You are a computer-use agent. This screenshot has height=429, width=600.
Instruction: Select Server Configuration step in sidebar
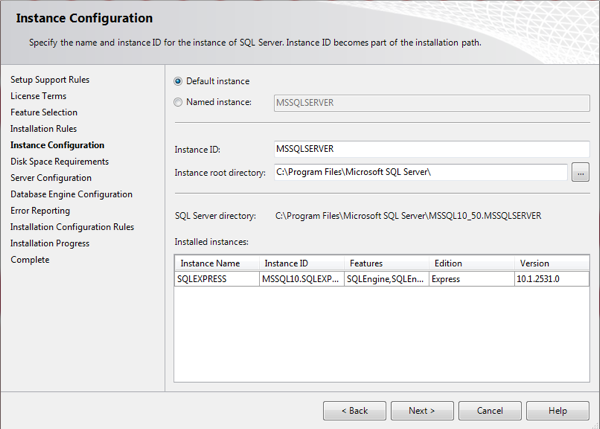(x=51, y=178)
